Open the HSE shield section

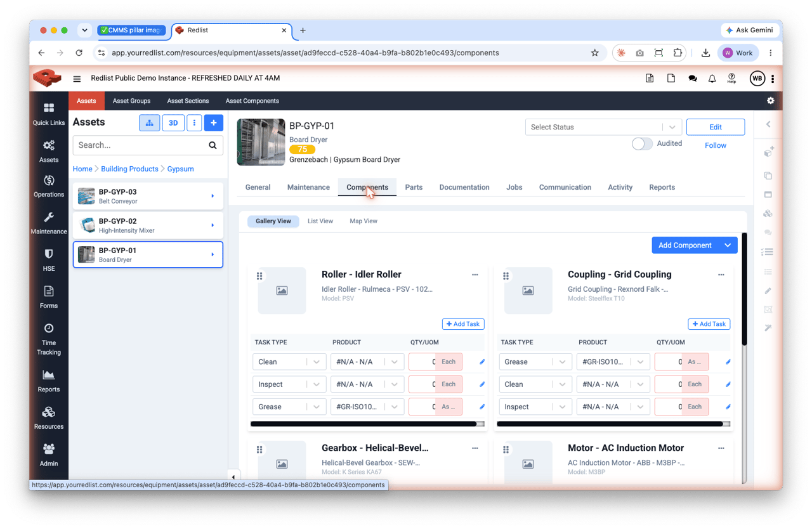click(49, 260)
